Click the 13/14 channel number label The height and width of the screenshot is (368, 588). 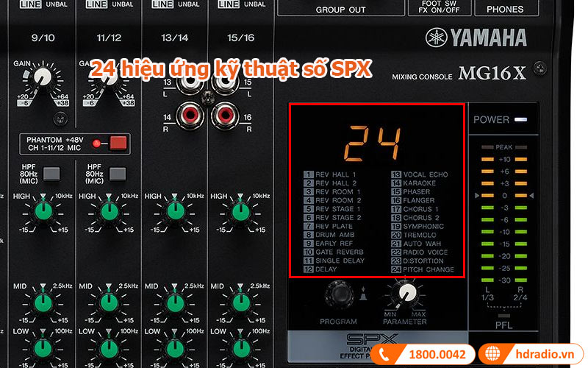[175, 38]
